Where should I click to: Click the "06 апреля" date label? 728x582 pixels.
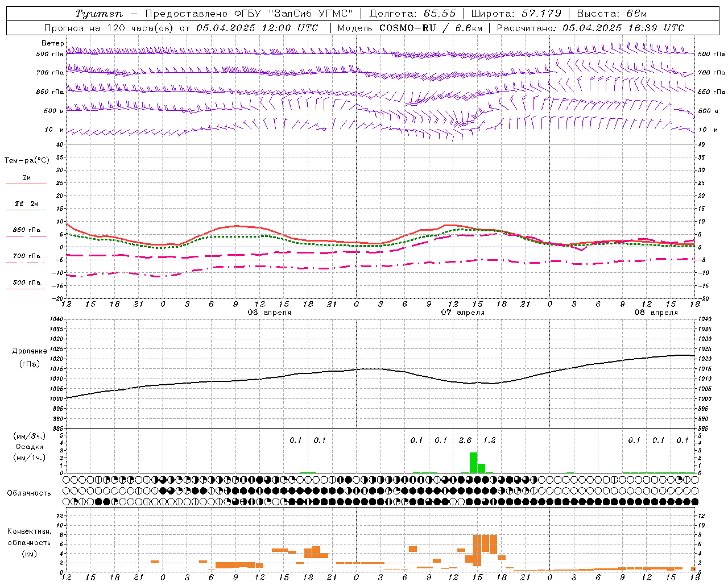(269, 313)
